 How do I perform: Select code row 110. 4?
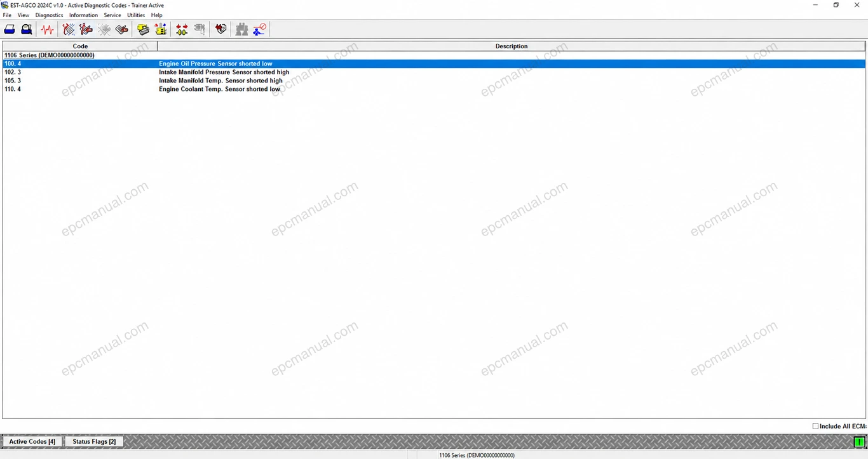pos(13,89)
